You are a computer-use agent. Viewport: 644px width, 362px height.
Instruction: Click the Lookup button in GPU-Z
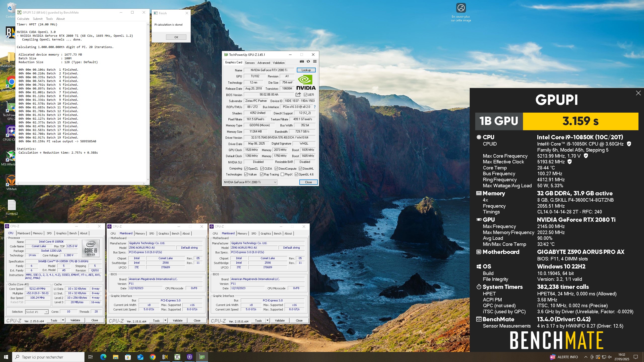coord(306,70)
